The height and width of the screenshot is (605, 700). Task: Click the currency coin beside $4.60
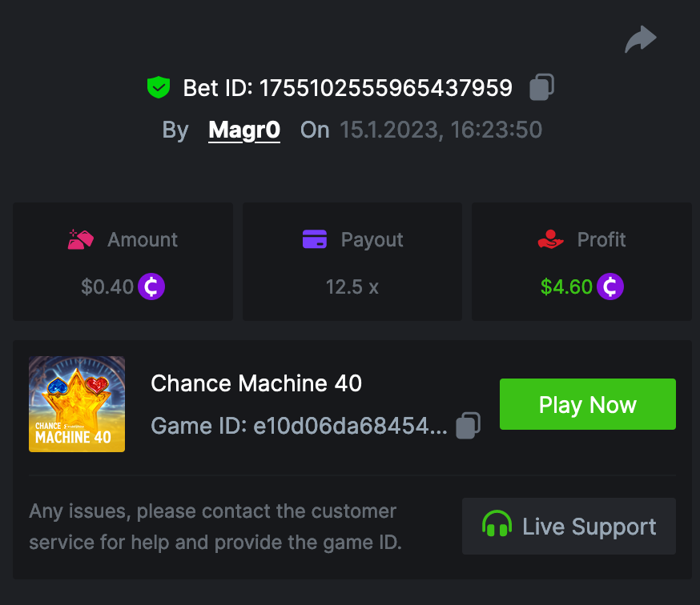610,286
